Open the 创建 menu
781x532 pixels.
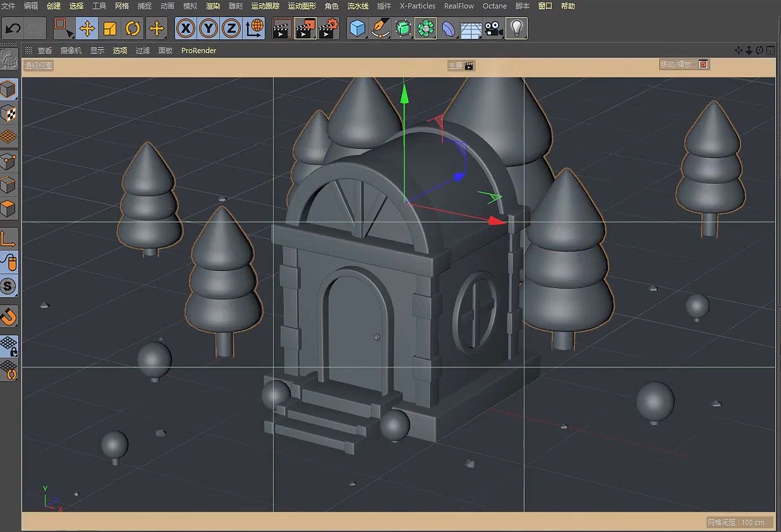coord(54,6)
